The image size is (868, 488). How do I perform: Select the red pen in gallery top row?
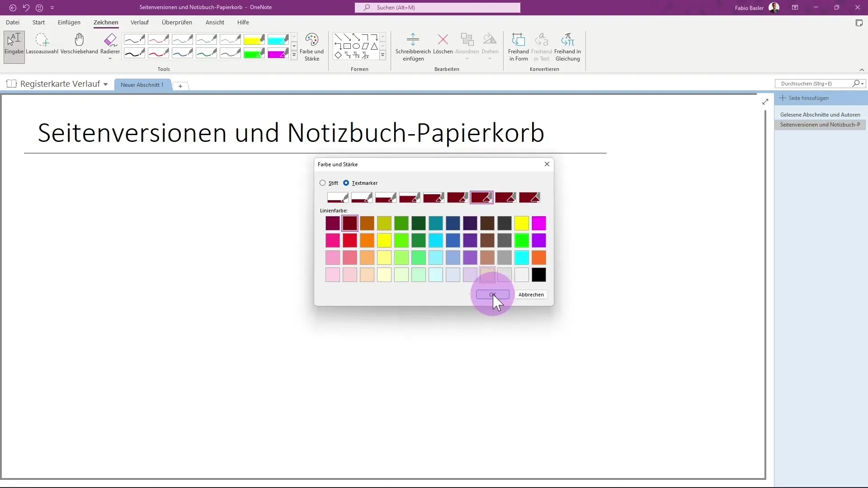[158, 39]
